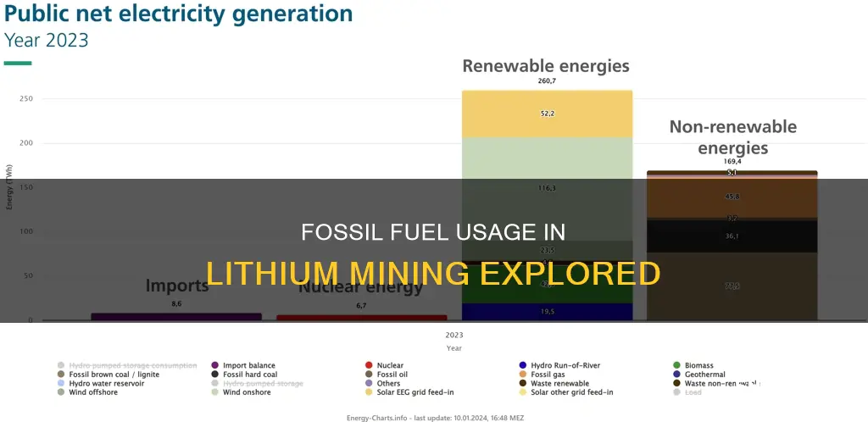Toggle the Others legend entry
Viewport: 868px width, 422px height.
(382, 383)
